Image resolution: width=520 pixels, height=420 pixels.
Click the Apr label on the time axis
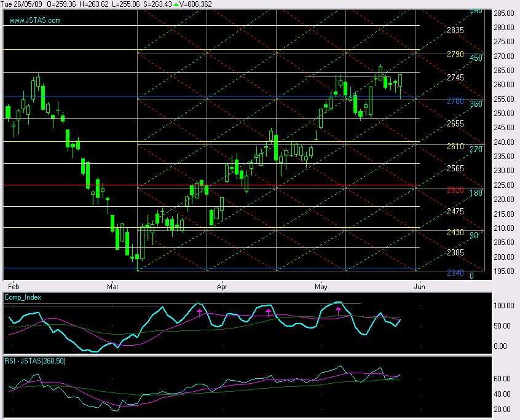click(x=220, y=286)
